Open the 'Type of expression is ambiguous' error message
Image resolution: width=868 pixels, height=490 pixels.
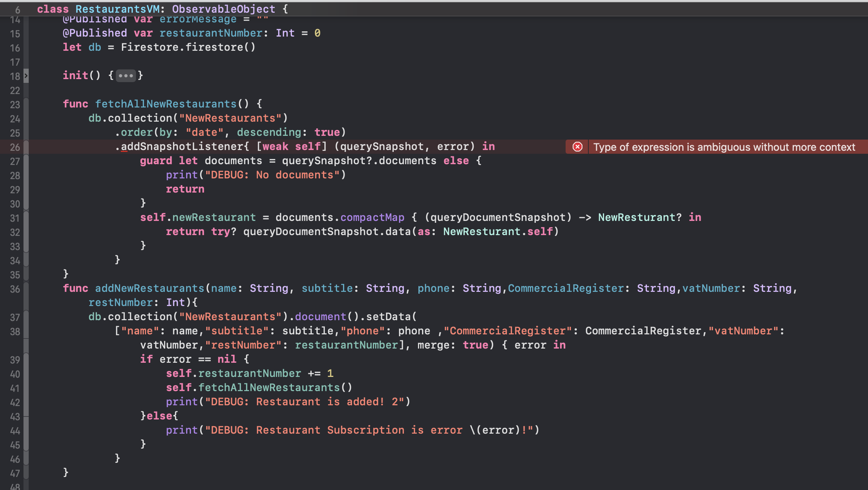point(724,147)
